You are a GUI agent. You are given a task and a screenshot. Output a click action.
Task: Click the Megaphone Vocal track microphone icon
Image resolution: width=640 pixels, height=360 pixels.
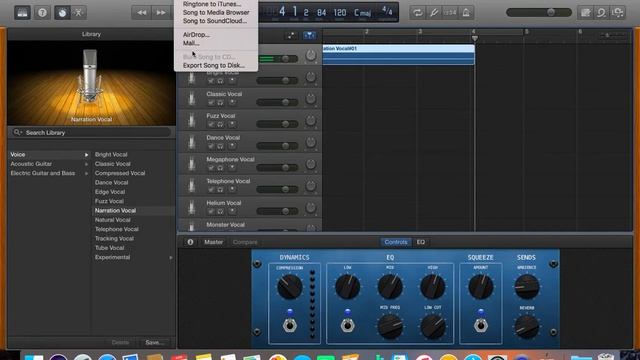pos(191,164)
